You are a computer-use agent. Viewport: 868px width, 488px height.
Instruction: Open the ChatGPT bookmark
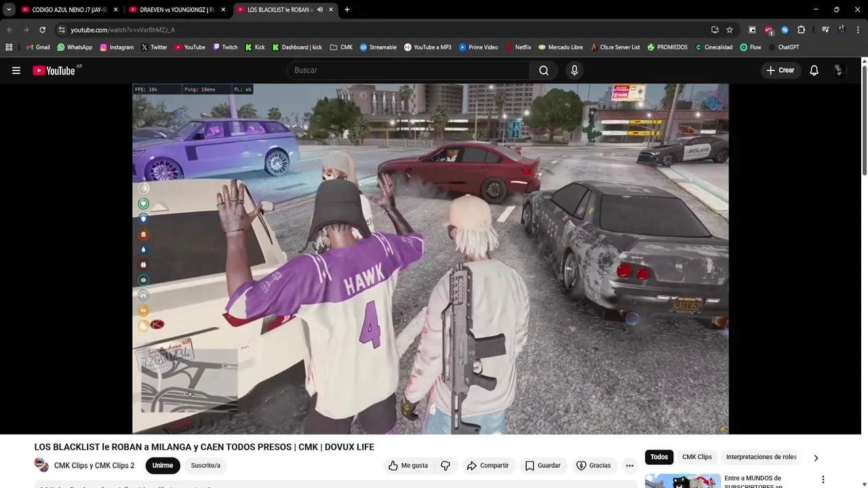(783, 47)
